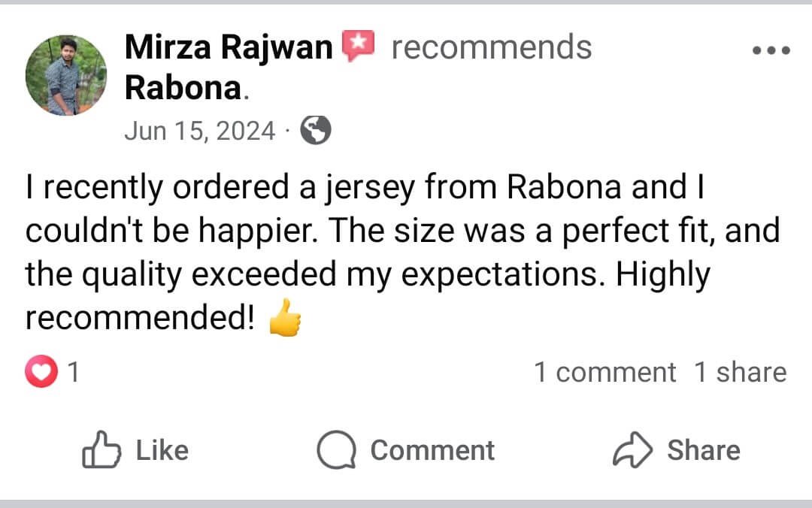Open the Jun 15, 2024 post timestamp

click(x=200, y=131)
